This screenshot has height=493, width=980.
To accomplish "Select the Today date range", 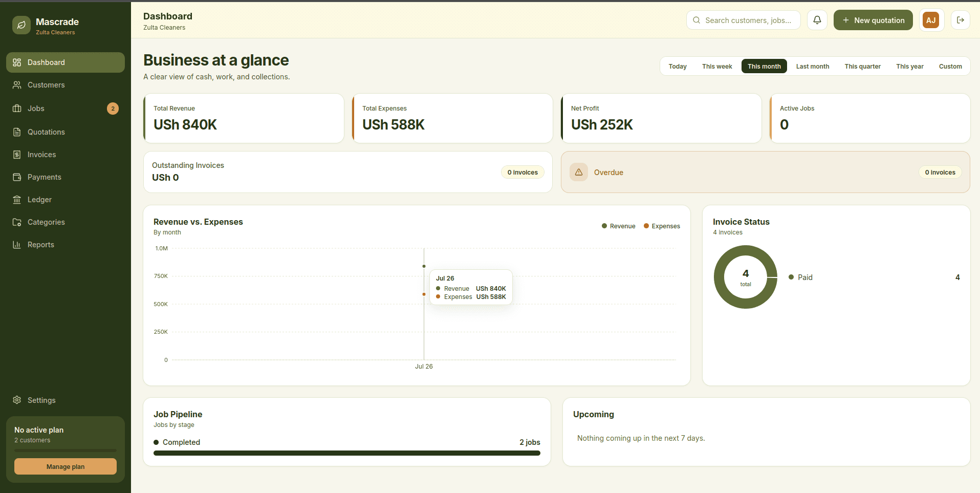I will coord(678,67).
